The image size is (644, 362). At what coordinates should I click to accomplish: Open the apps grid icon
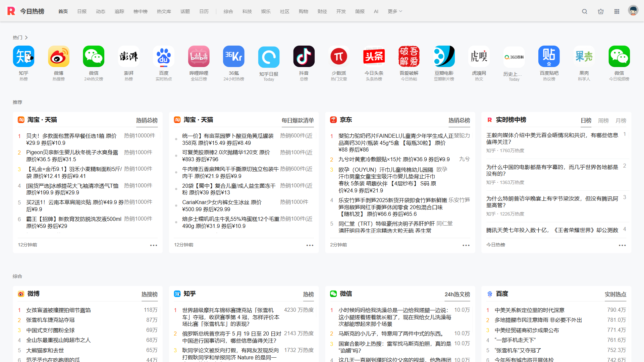[x=617, y=11]
